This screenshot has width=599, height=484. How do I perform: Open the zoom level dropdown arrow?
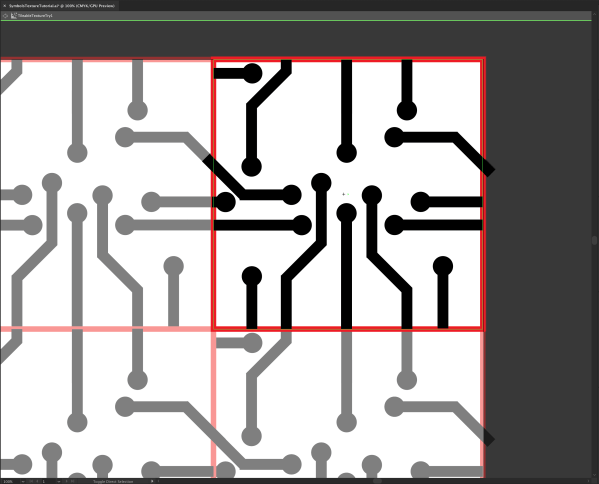pos(23,481)
